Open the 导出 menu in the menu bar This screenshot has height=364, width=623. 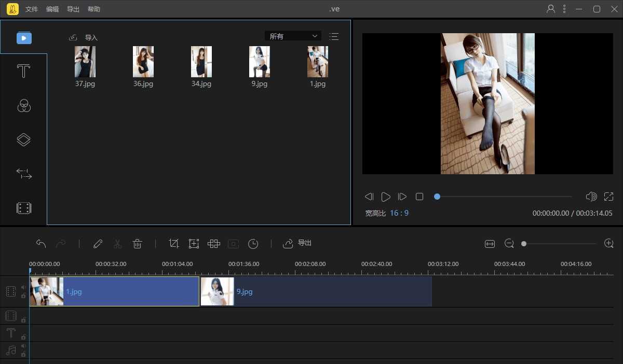point(73,9)
